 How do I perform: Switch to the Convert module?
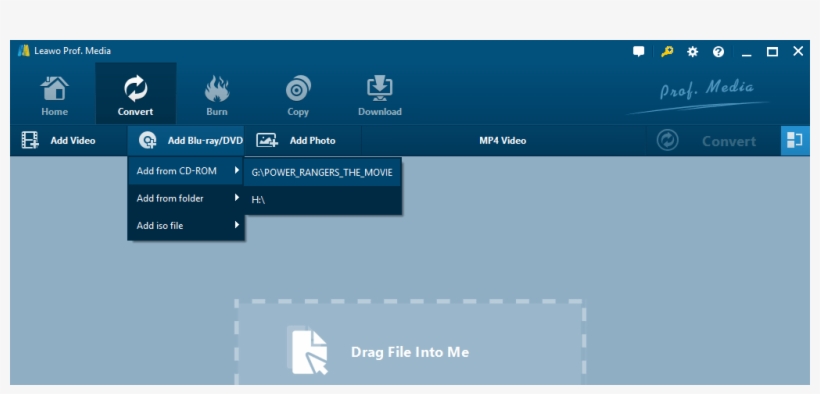[135, 95]
